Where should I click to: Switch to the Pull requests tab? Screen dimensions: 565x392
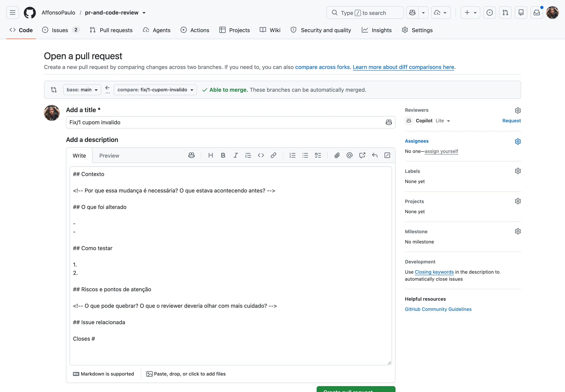click(x=111, y=30)
